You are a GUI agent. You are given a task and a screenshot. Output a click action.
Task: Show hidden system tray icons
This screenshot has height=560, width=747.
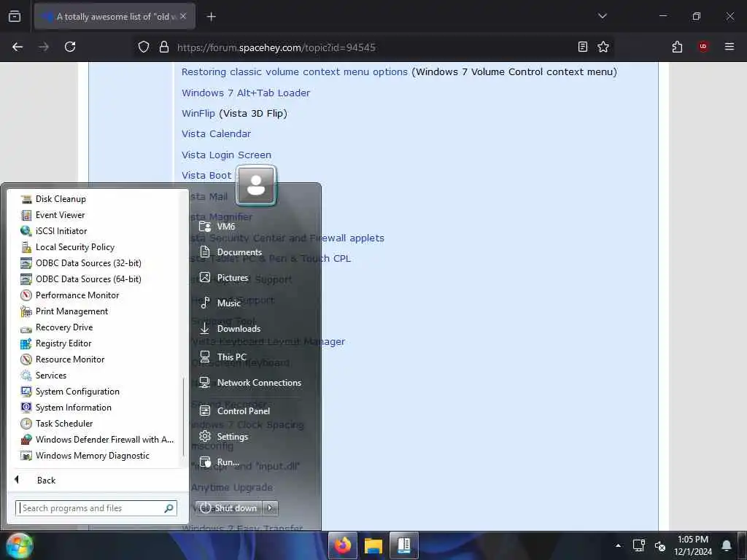point(618,545)
